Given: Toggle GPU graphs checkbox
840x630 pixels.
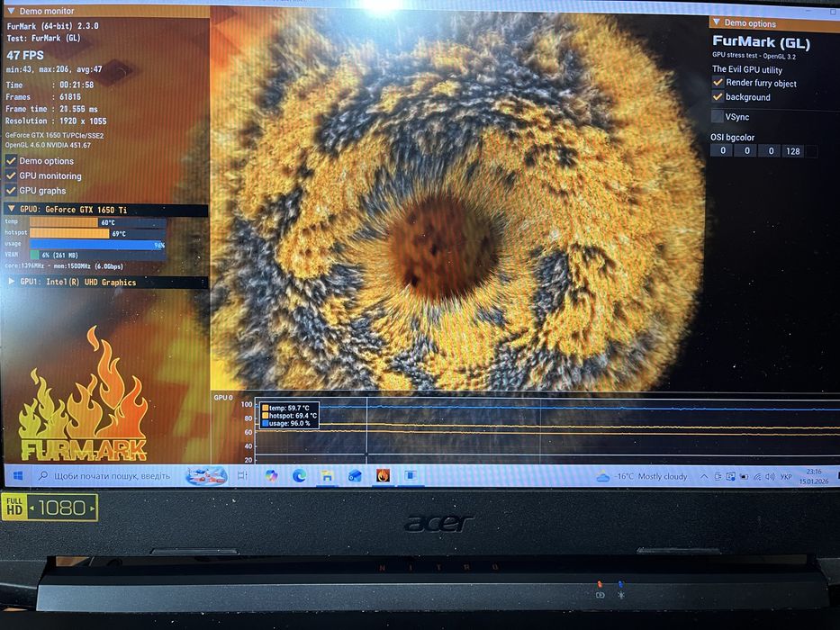Looking at the screenshot, I should click(11, 190).
